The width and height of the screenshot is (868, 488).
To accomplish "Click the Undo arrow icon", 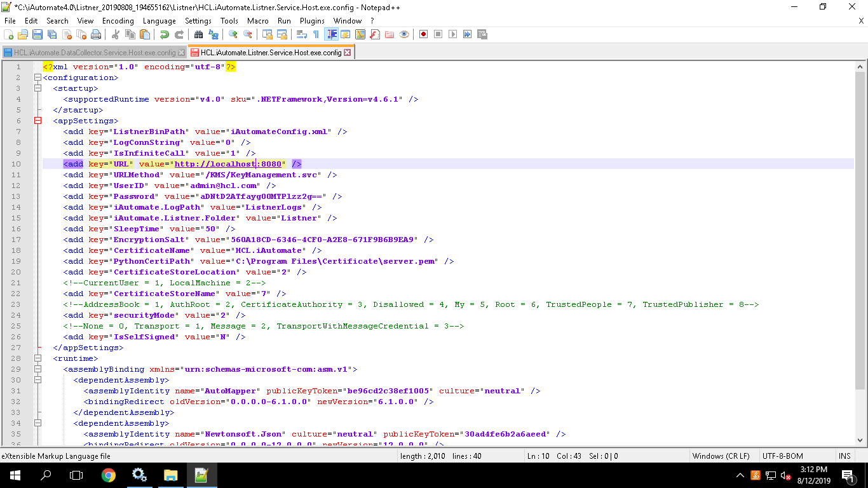I will (x=164, y=34).
